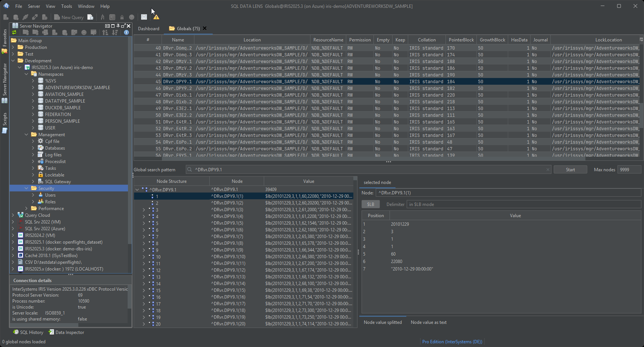Select the DRvr.DPY9.2 row in globals grid

(387, 88)
